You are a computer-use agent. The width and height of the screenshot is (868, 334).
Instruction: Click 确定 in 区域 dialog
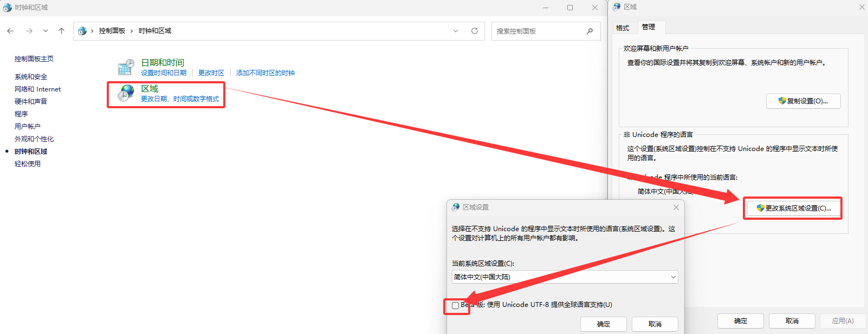741,321
